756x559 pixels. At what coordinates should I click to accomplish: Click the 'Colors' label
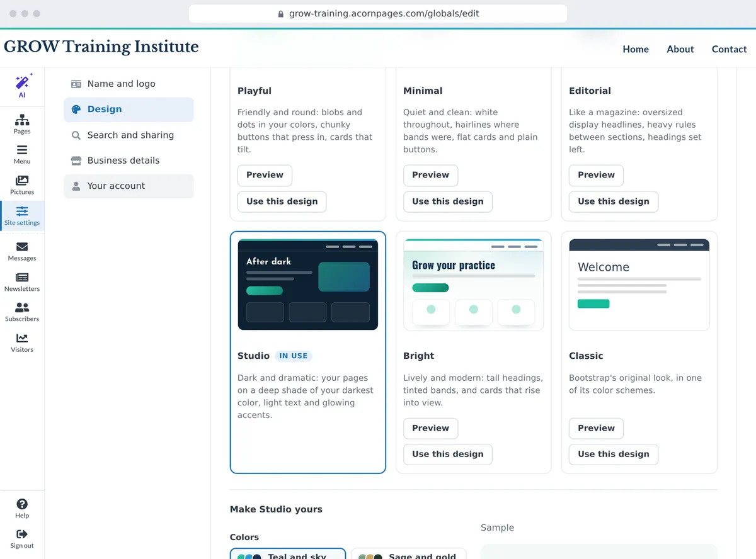[244, 537]
